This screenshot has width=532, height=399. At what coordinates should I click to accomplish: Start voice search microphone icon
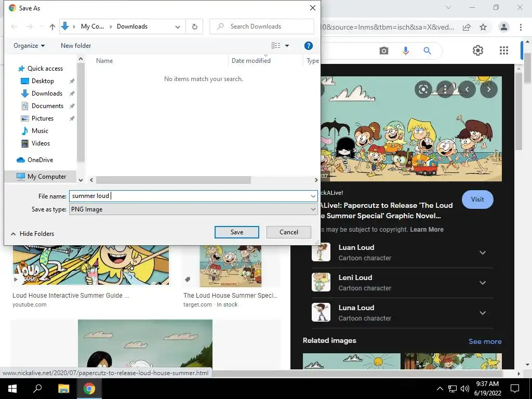coord(405,51)
